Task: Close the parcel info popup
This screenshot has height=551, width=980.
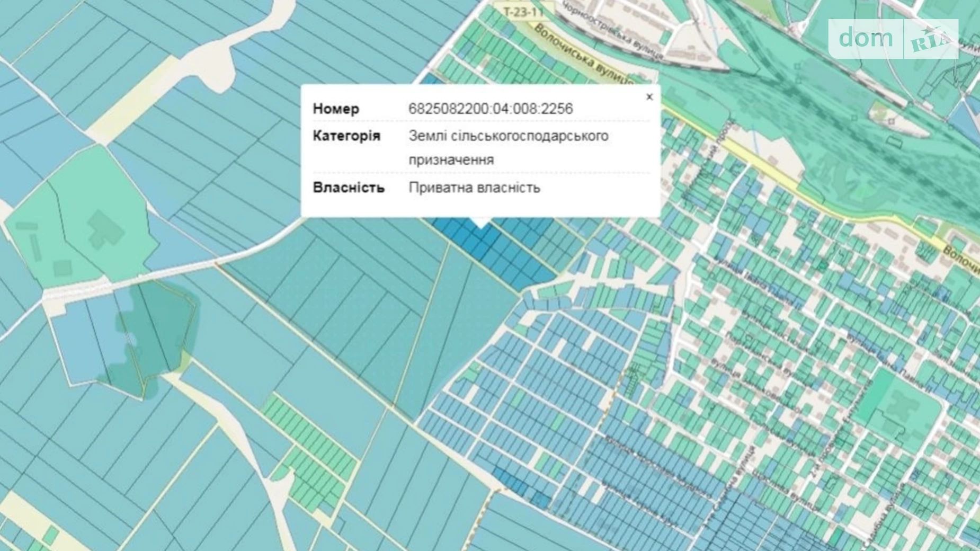Action: point(649,97)
